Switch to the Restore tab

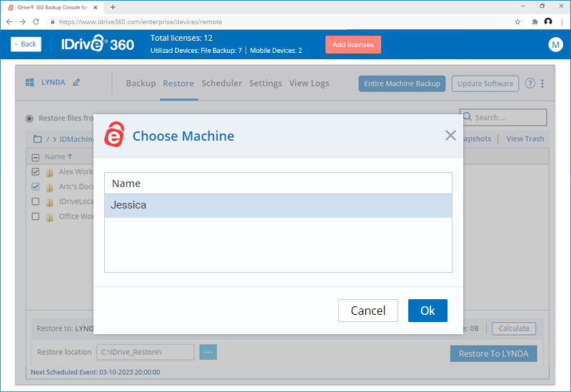(x=178, y=84)
